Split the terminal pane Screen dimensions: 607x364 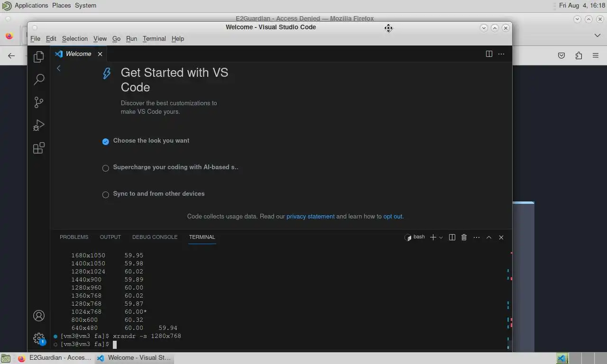452,237
